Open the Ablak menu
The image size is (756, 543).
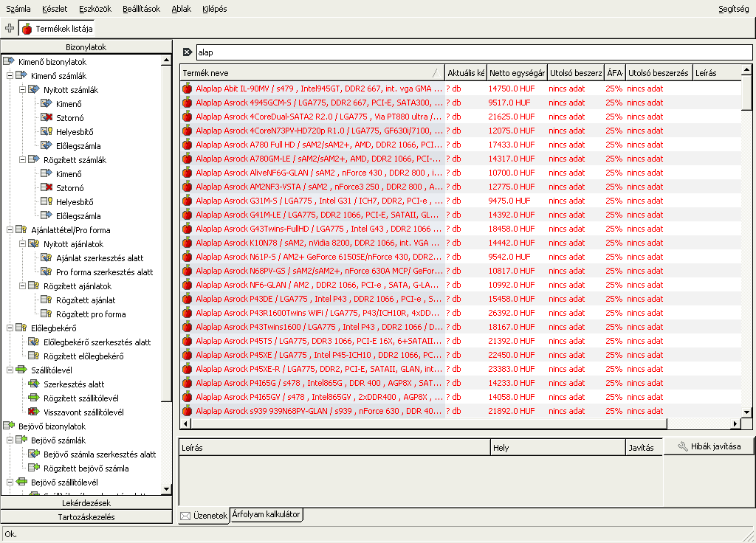[182, 9]
